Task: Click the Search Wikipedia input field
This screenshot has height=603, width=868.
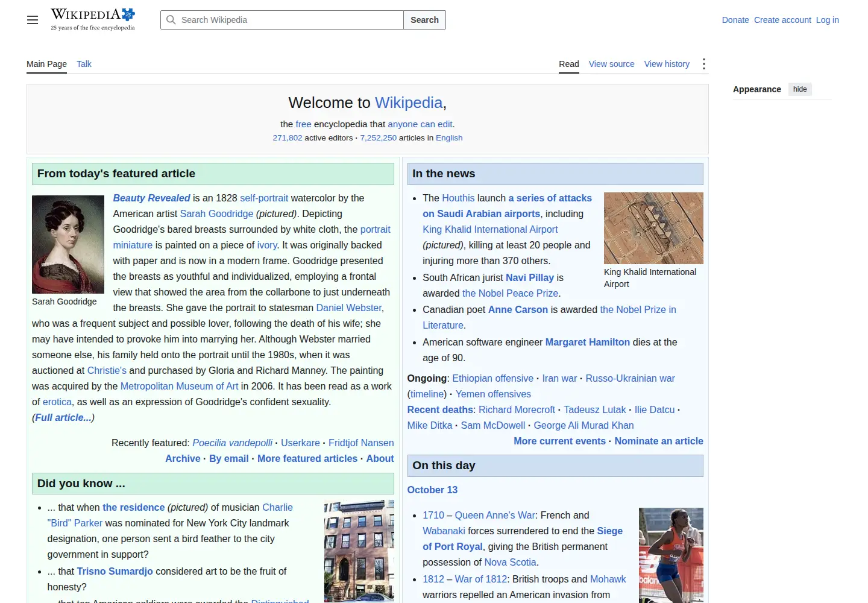Action: click(x=282, y=20)
